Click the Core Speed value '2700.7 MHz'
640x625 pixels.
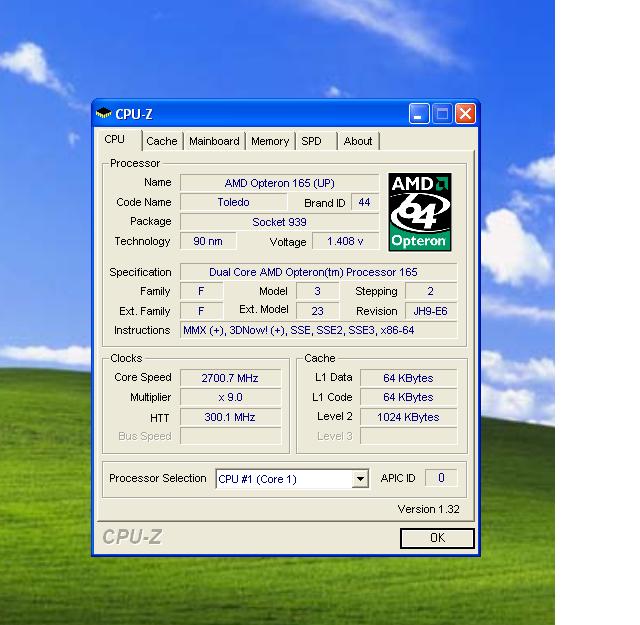pyautogui.click(x=230, y=378)
